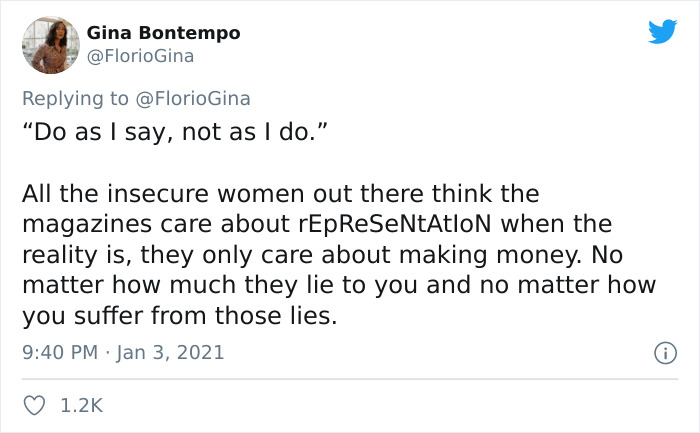Click the @FlorioGina handle under the name
This screenshot has width=700, height=433.
pyautogui.click(x=140, y=56)
